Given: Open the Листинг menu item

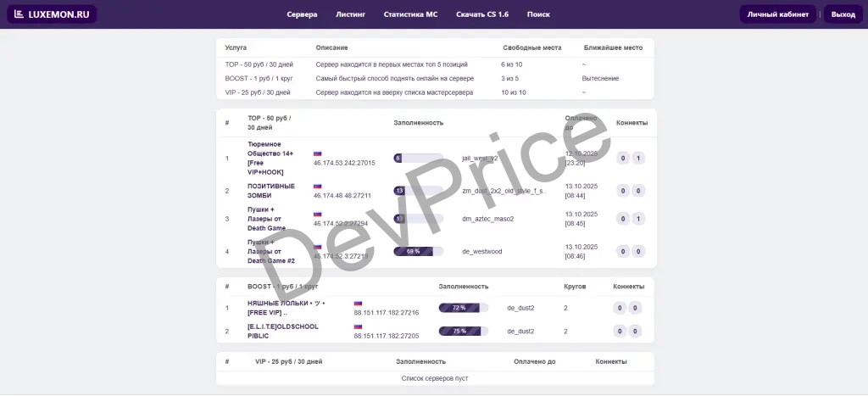Looking at the screenshot, I should [x=350, y=14].
